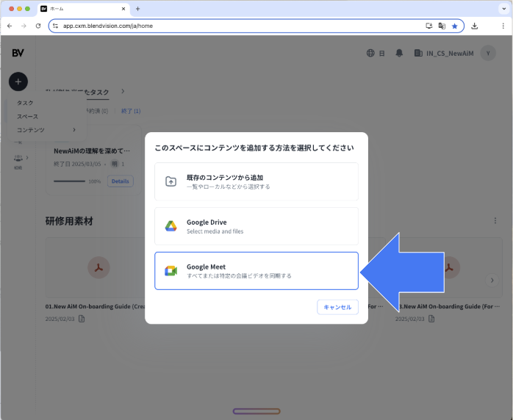Click the document icon under 01.New AiM guide

click(x=82, y=319)
